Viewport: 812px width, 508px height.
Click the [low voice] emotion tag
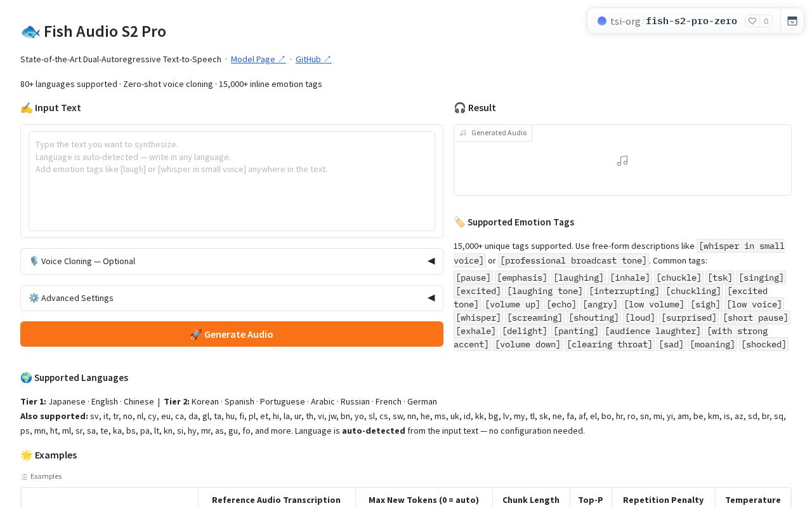pyautogui.click(x=754, y=304)
